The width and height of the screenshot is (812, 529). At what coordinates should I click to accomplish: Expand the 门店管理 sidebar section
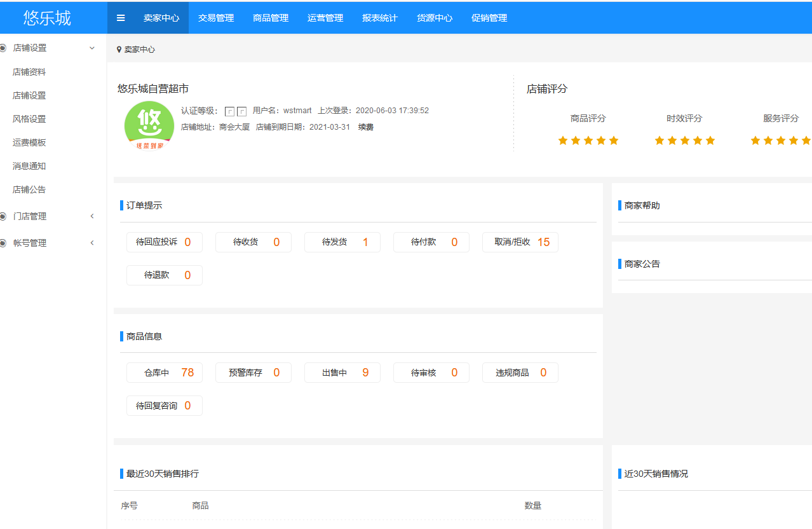point(92,216)
